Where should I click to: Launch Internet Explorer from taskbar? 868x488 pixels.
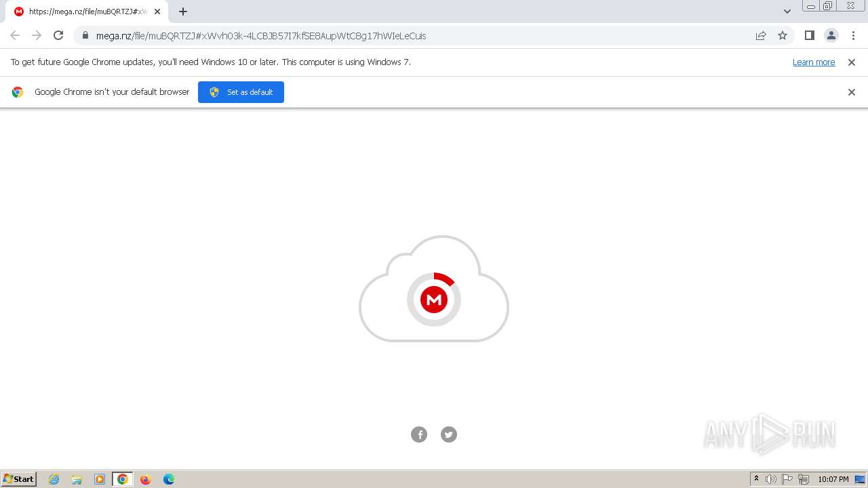[x=54, y=479]
